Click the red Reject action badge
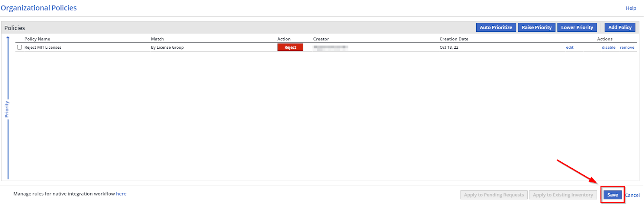Viewport: 644px width, 204px height. (290, 47)
